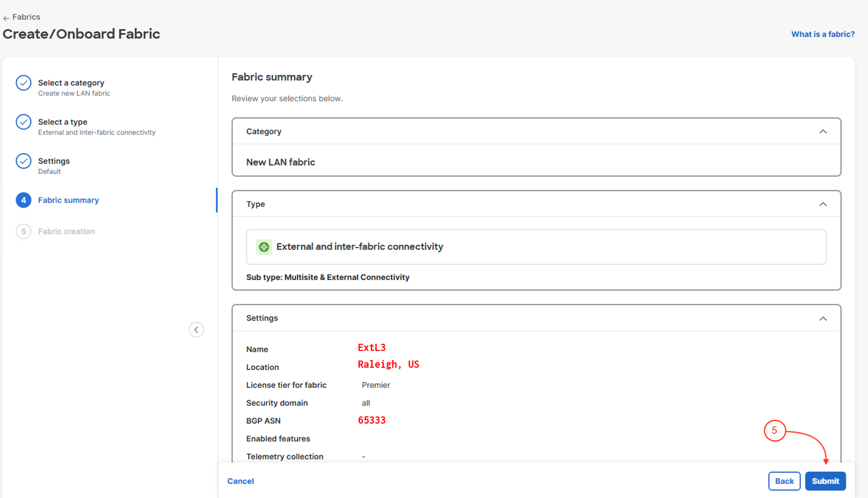Click the Settings step checkmark icon
The image size is (868, 498).
tap(23, 161)
